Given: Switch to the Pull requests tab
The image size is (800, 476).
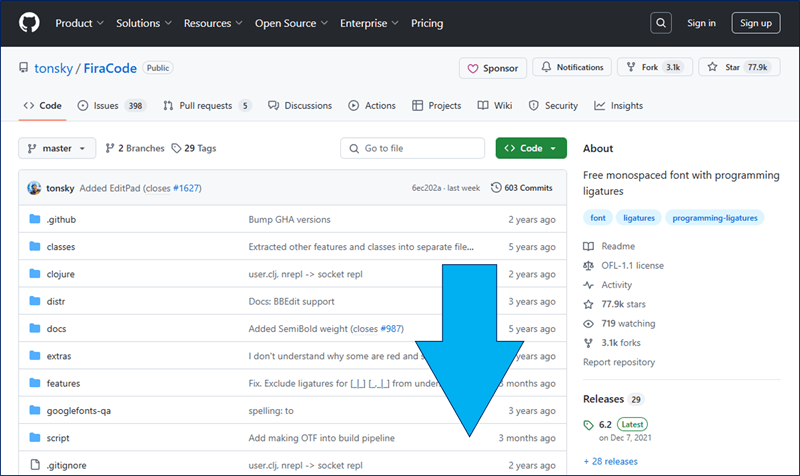Looking at the screenshot, I should click(x=207, y=106).
